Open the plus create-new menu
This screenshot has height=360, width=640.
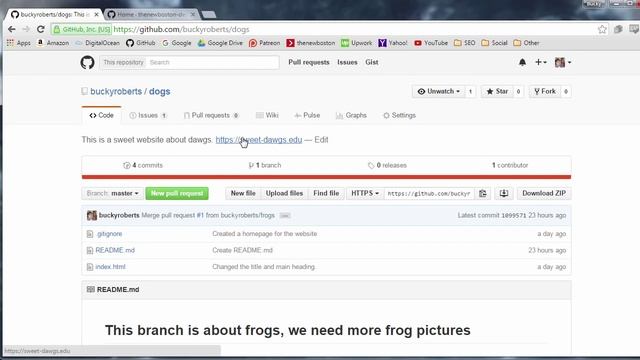tap(540, 62)
